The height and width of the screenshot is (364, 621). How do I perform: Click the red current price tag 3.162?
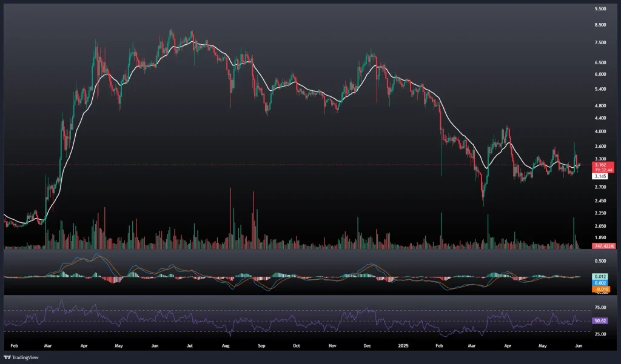point(600,165)
